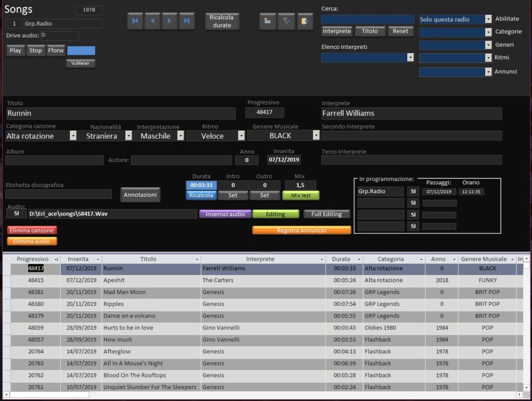Expand Ritmo Veloce dropdown
Image resolution: width=532 pixels, height=401 pixels.
241,136
